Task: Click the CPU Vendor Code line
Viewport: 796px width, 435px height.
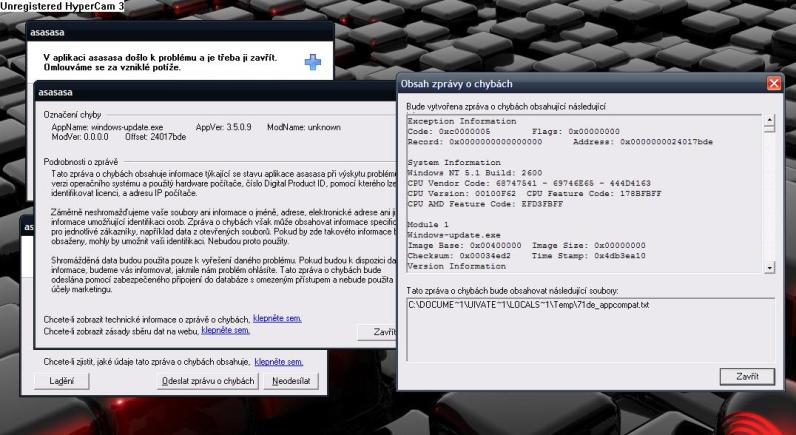Action: 528,183
